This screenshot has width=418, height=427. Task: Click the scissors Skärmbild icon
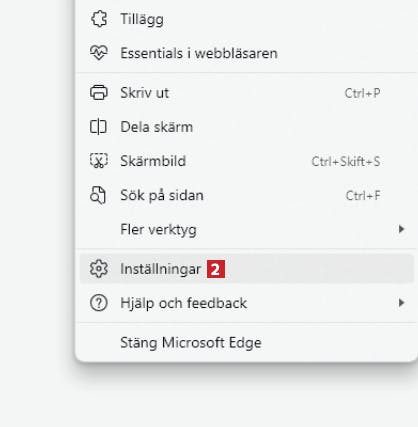[x=99, y=161]
